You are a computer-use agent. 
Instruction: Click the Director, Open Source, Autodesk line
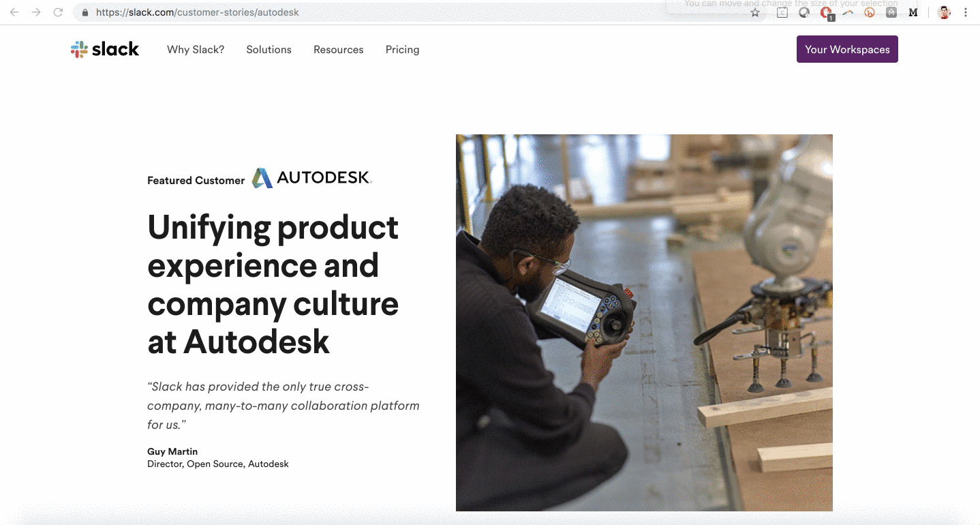point(218,464)
